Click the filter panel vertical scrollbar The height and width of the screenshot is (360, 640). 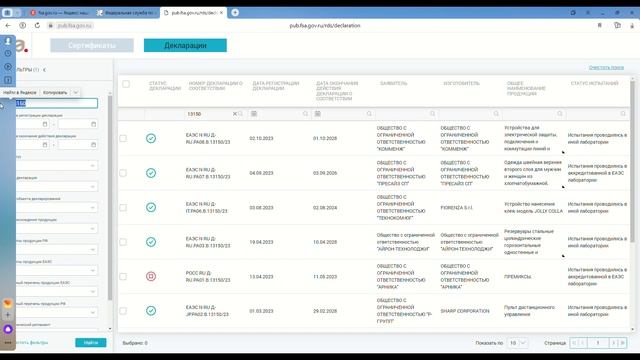[x=110, y=198]
